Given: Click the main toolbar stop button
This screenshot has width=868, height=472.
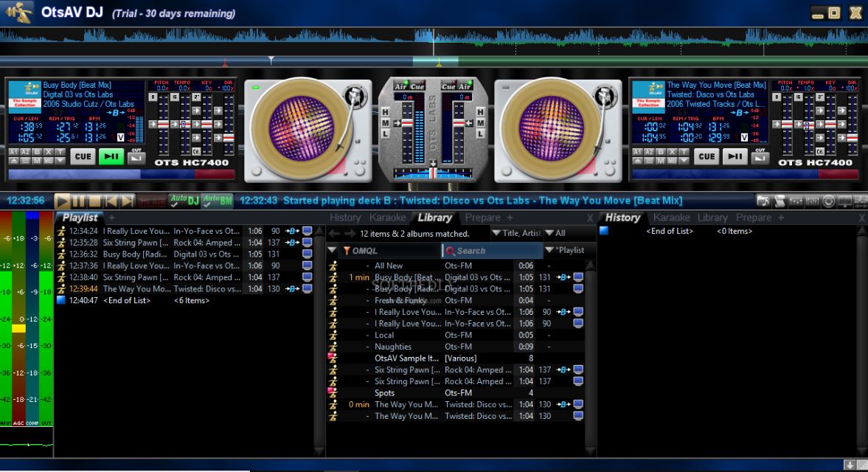Looking at the screenshot, I should [94, 201].
